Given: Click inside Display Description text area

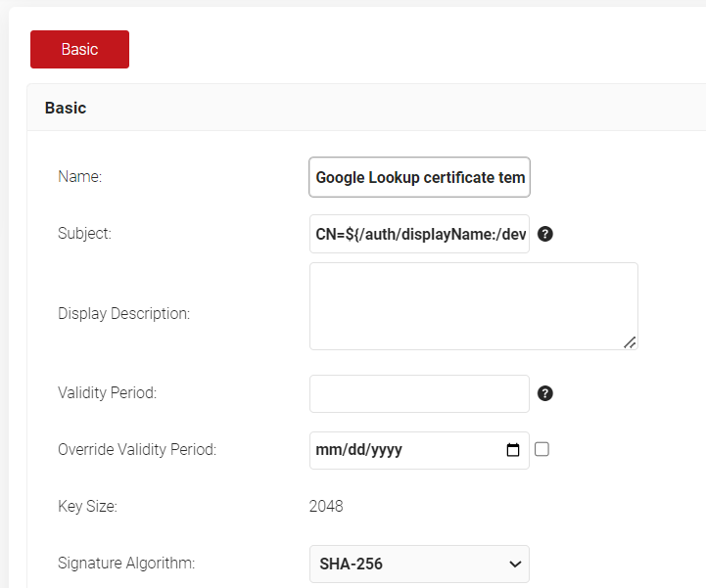Looking at the screenshot, I should click(x=473, y=305).
